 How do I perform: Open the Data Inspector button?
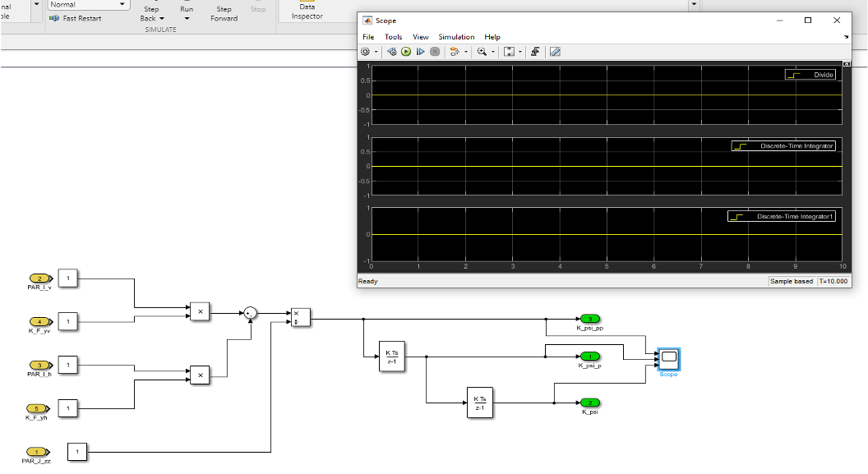[307, 12]
